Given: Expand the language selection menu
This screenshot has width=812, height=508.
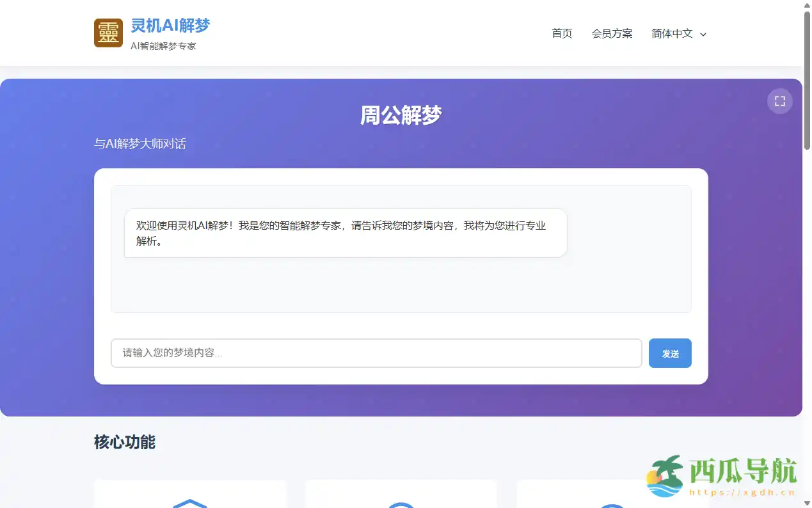Looking at the screenshot, I should click(678, 34).
